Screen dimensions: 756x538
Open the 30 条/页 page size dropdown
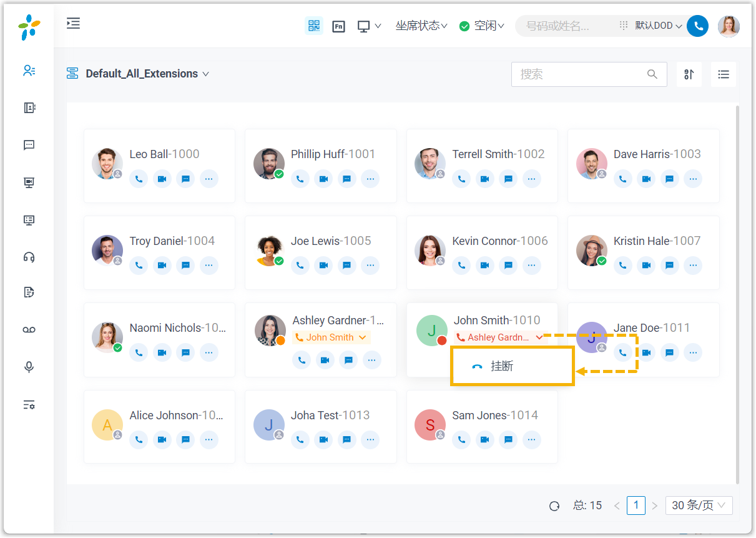click(x=699, y=506)
